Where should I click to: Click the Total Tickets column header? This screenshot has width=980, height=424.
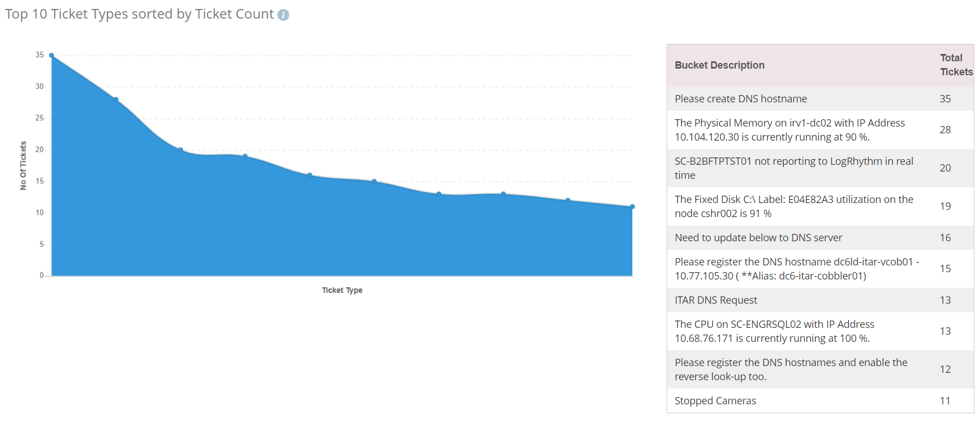tap(956, 65)
